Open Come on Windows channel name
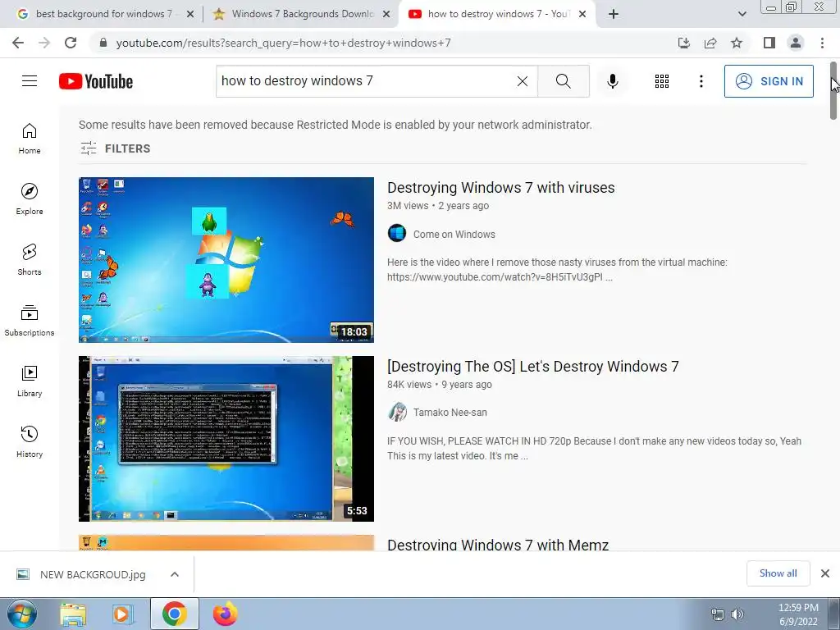The width and height of the screenshot is (840, 630). pyautogui.click(x=454, y=234)
